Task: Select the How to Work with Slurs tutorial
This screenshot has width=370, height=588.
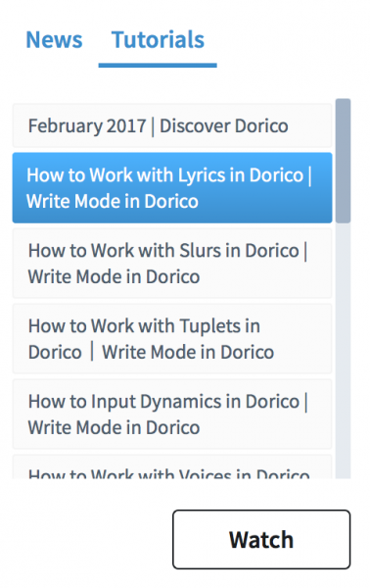Action: click(x=172, y=264)
